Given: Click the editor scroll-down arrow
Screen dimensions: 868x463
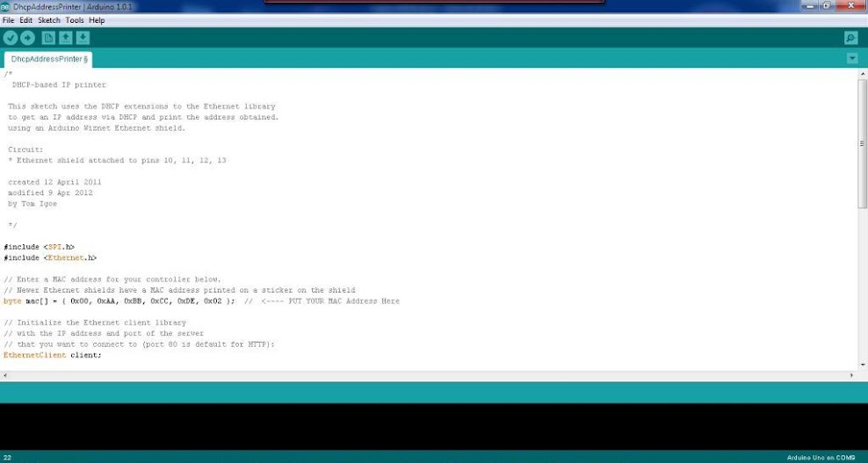Looking at the screenshot, I should coord(863,365).
